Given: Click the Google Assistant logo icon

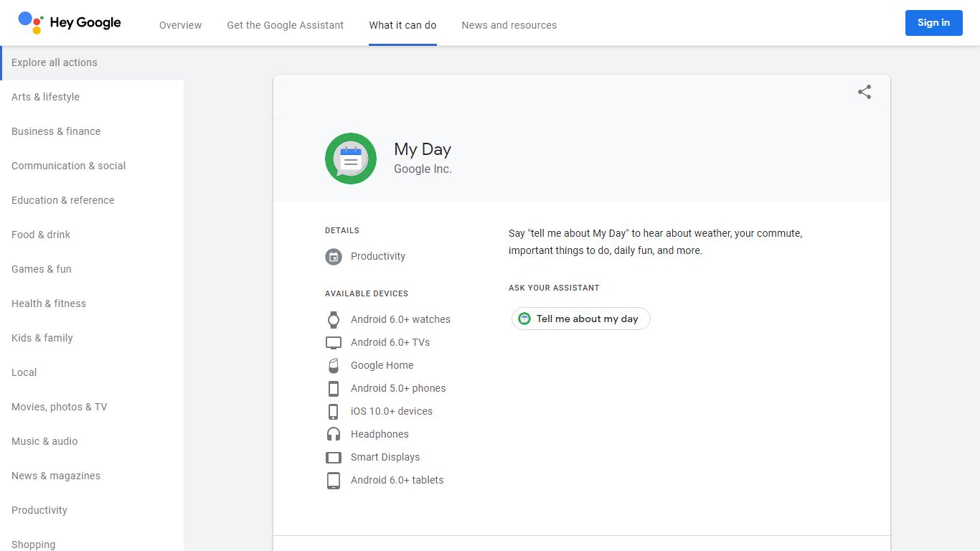Looking at the screenshot, I should [31, 22].
